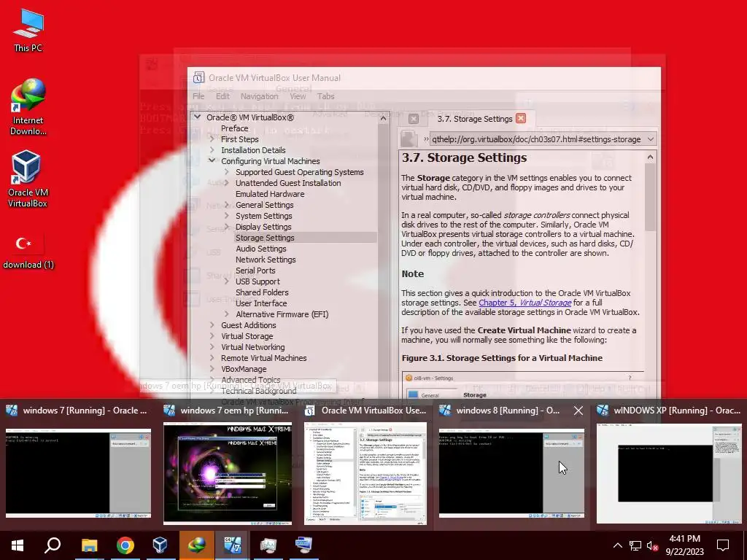
Task: Click the grey tab close button left of tabs
Action: [414, 119]
